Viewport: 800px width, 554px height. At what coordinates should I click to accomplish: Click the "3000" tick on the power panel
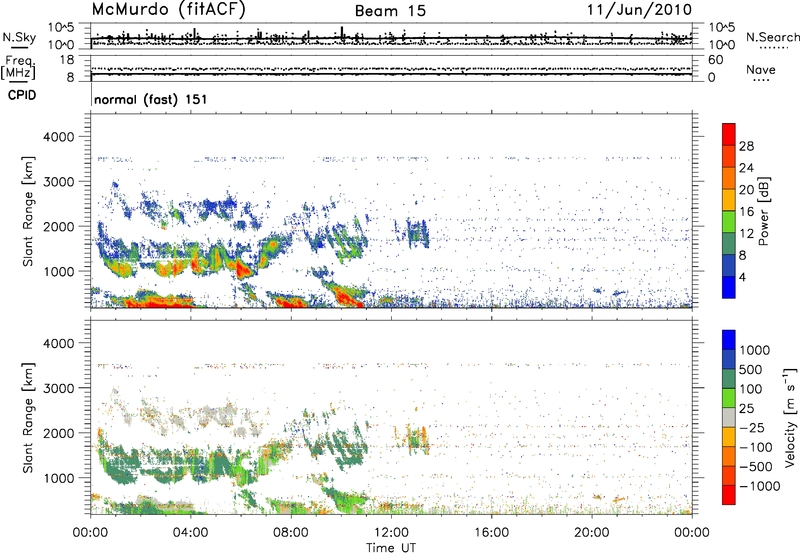(x=58, y=182)
